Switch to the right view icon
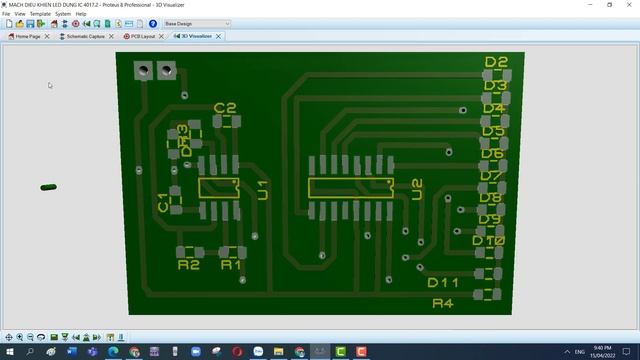 97,337
